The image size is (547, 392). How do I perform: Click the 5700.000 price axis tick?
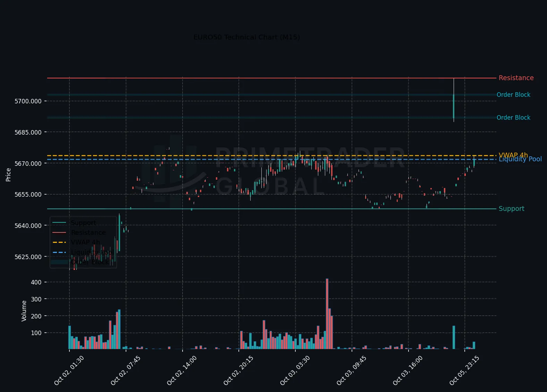point(28,101)
